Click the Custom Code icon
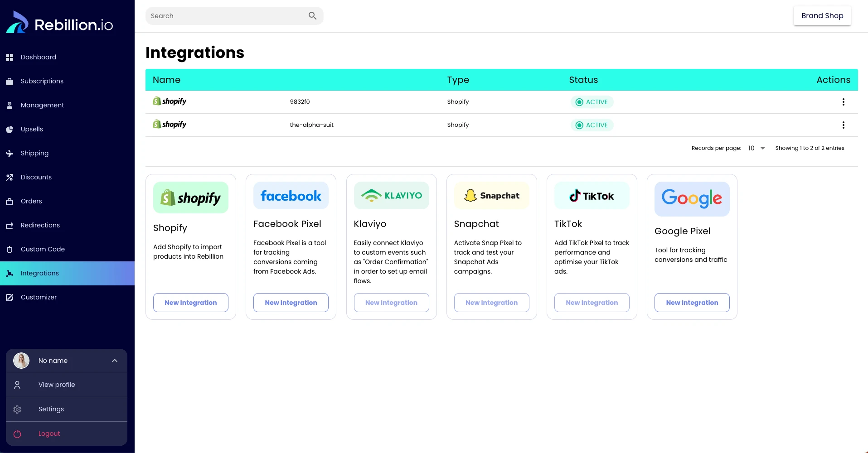 pos(10,249)
